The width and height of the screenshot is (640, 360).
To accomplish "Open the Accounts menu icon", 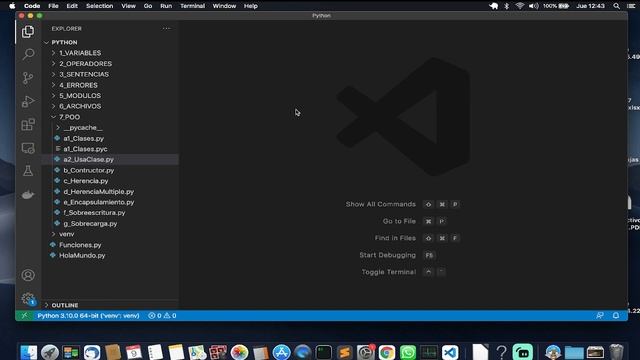I will tap(28, 275).
